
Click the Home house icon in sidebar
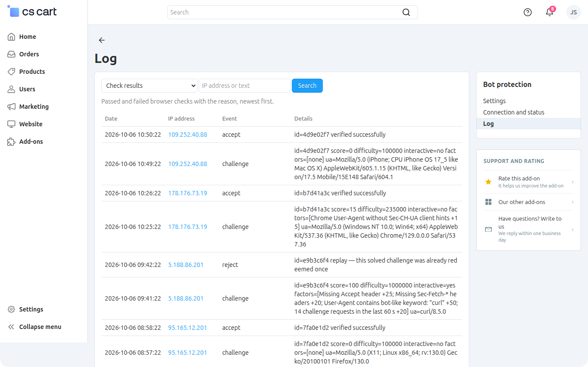pyautogui.click(x=11, y=37)
